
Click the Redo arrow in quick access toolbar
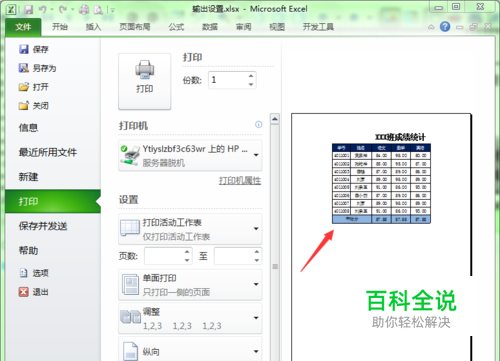(x=63, y=10)
